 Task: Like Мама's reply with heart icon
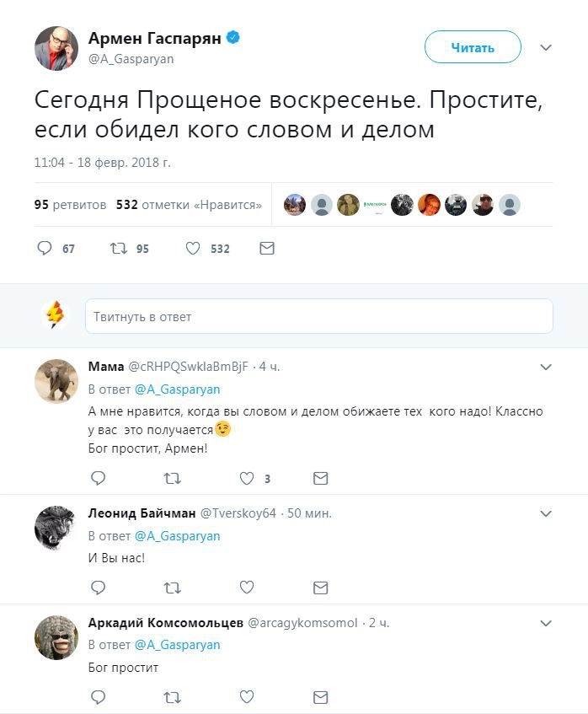(247, 478)
